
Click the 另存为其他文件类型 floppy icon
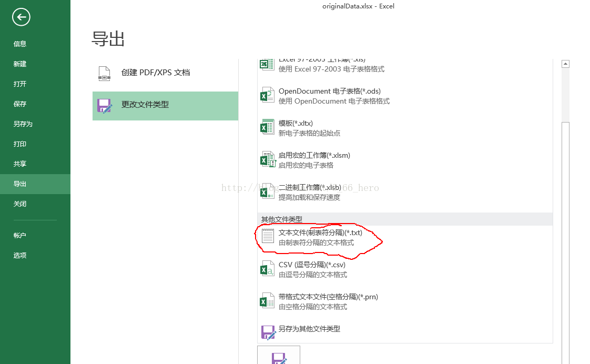268,332
